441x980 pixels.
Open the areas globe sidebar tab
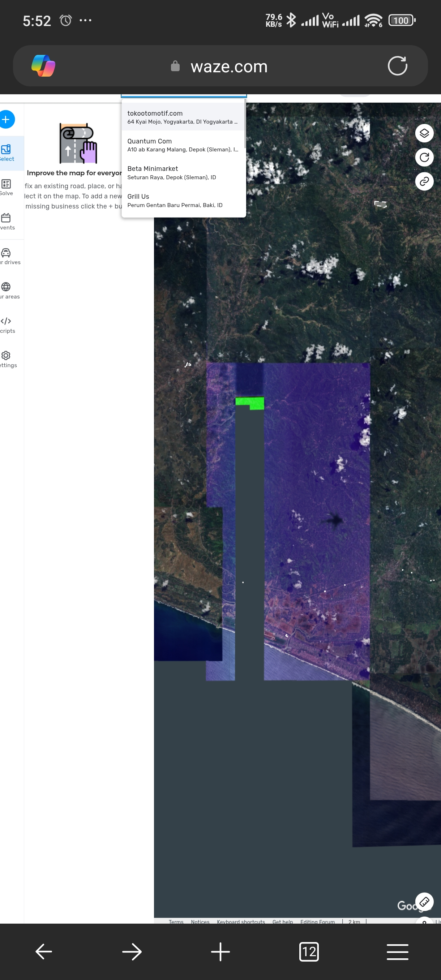[x=8, y=291]
